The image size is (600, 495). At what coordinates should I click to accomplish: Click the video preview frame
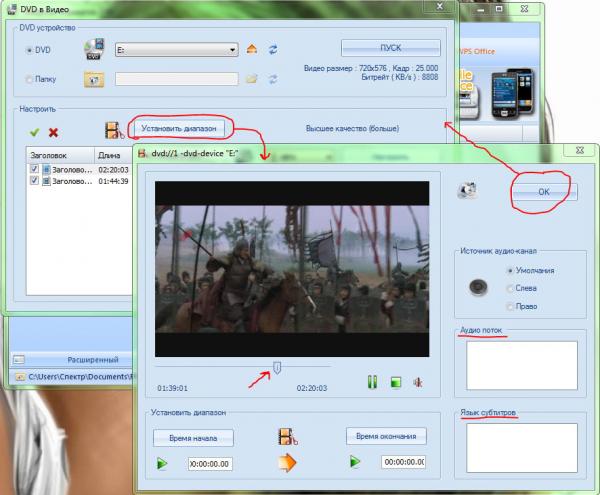pos(292,269)
